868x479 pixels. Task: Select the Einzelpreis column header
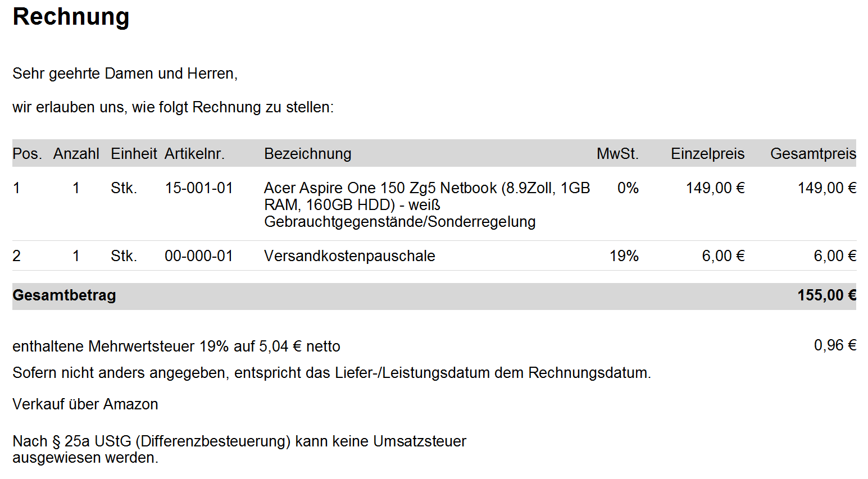(x=707, y=154)
